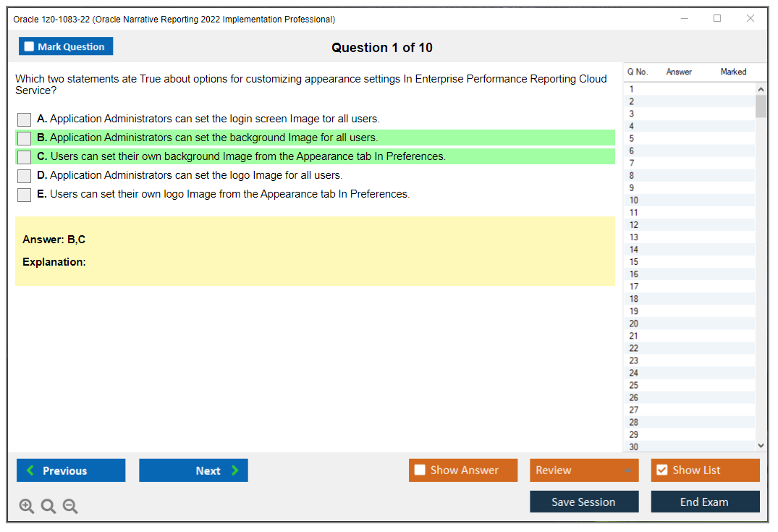Viewport: 778px width, 532px height.
Task: Enable the Show Answer checkbox
Action: click(x=420, y=470)
